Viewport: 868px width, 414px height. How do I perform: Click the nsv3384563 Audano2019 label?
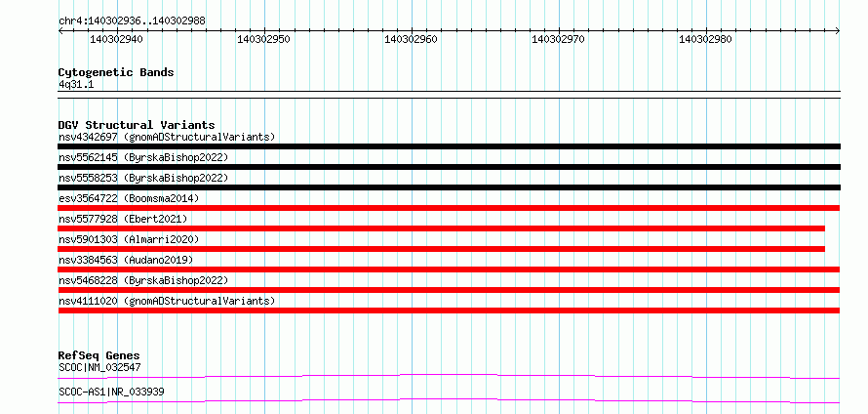coord(126,260)
